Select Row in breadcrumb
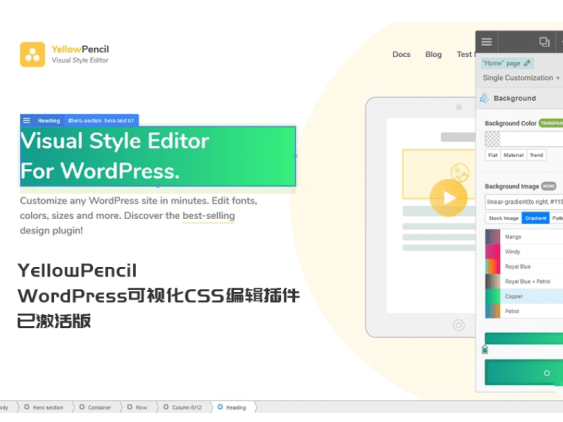Image resolution: width=563 pixels, height=422 pixels. click(137, 407)
